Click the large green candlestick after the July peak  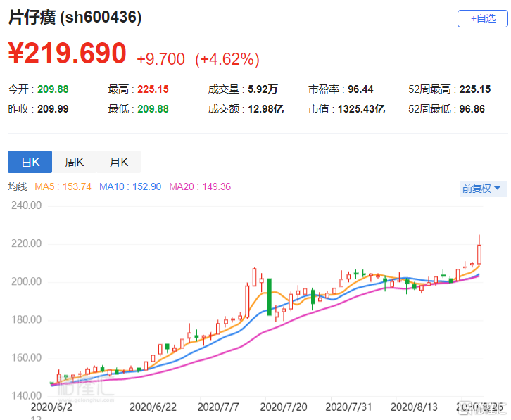tap(270, 297)
